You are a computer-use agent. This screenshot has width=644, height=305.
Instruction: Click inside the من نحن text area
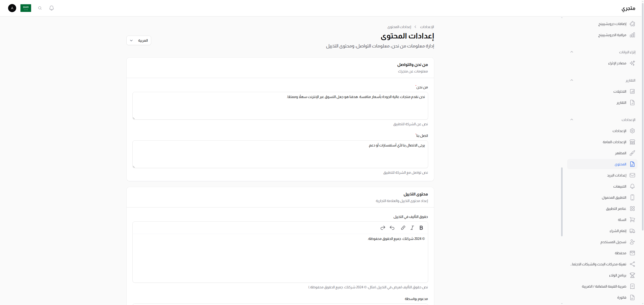[x=280, y=106]
